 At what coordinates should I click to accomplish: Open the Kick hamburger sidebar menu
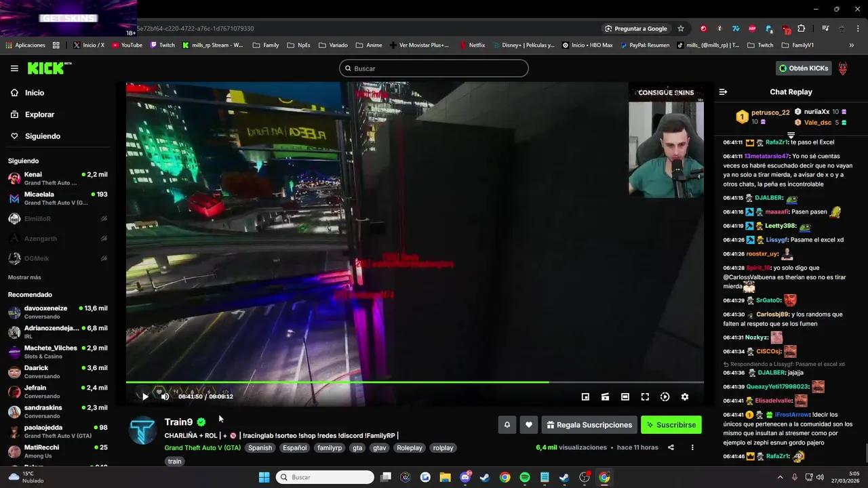pos(14,68)
